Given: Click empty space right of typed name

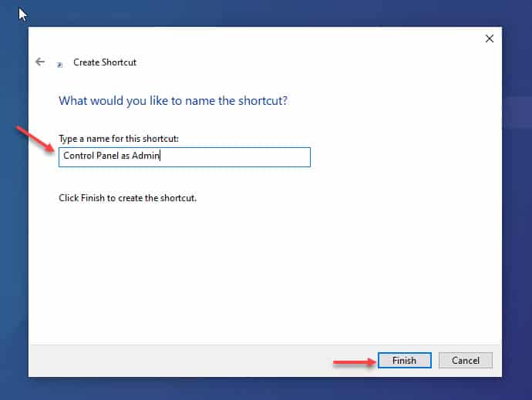Looking at the screenshot, I should [x=234, y=157].
